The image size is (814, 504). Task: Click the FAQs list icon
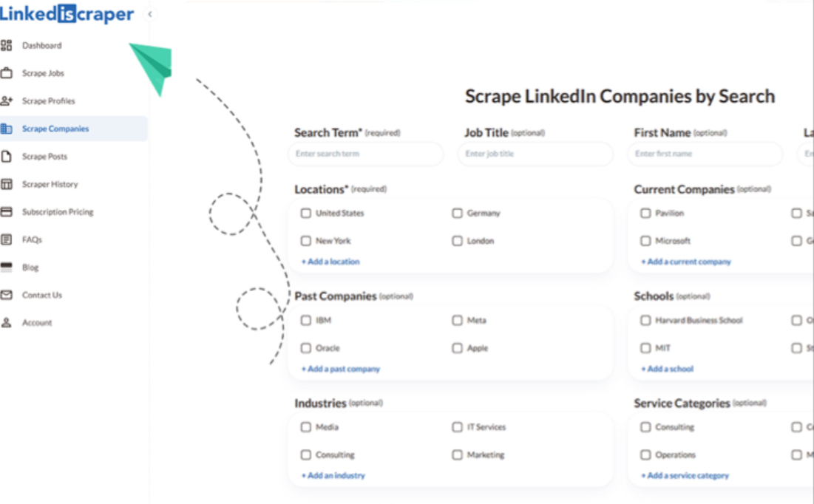point(7,239)
